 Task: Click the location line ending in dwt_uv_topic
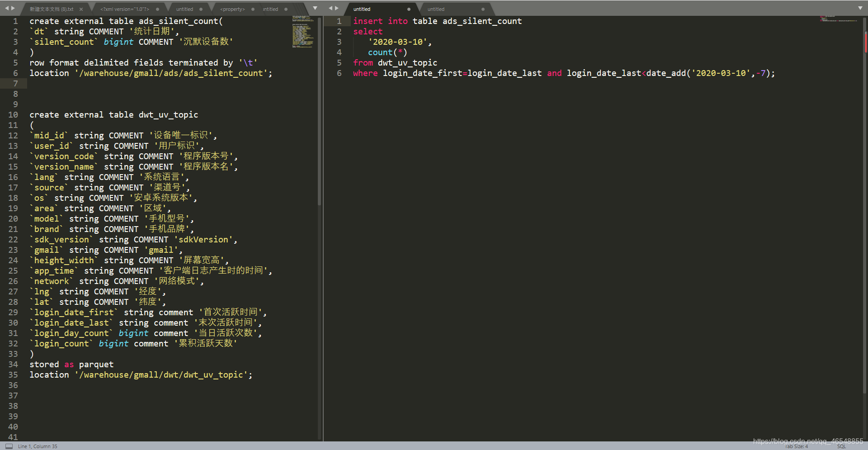point(141,375)
